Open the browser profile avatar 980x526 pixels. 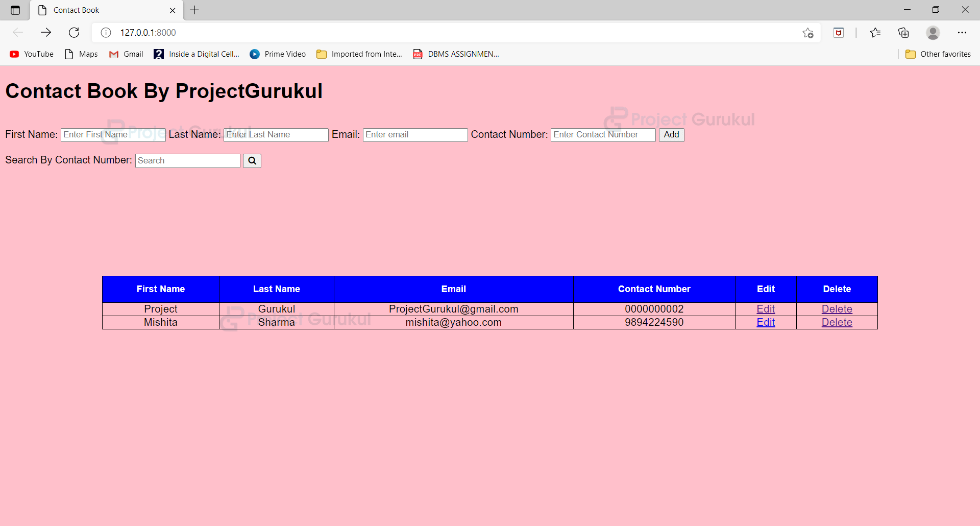tap(933, 32)
